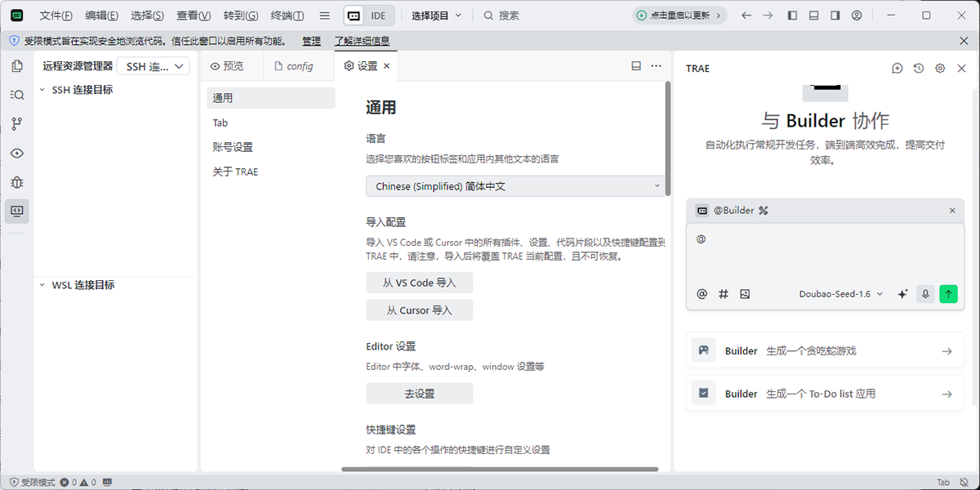This screenshot has height=490, width=980.
Task: Click the green send arrow button
Action: (x=948, y=294)
